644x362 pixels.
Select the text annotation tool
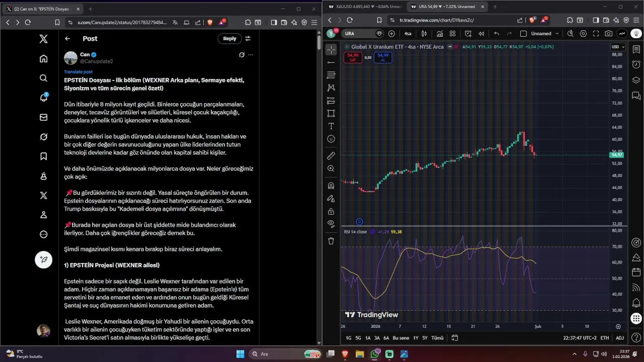[331, 126]
